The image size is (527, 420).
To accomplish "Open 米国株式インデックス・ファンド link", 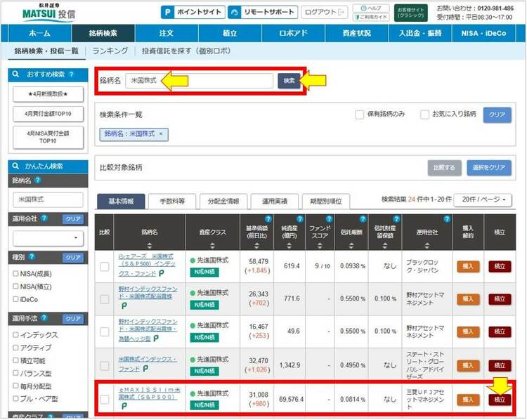I will (148, 364).
